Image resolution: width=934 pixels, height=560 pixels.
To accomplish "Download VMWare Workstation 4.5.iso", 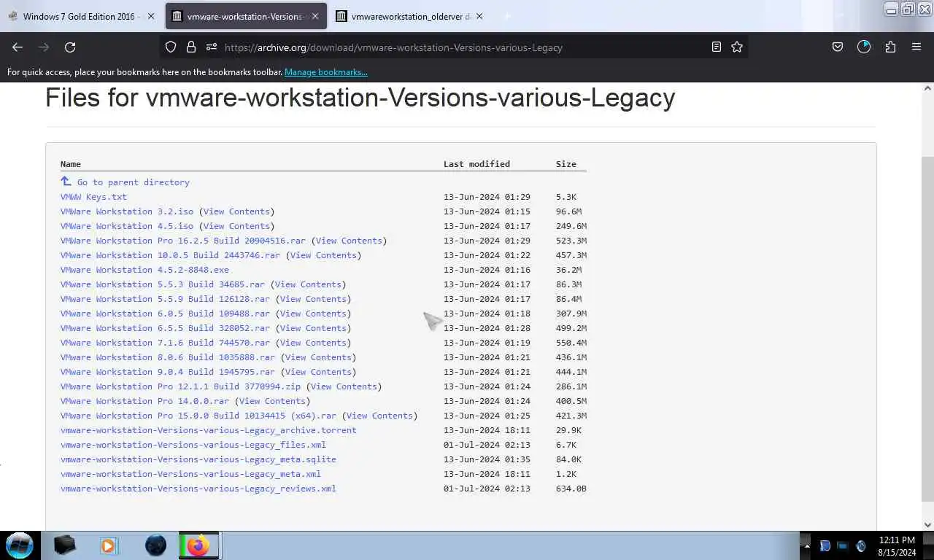I will tap(127, 226).
